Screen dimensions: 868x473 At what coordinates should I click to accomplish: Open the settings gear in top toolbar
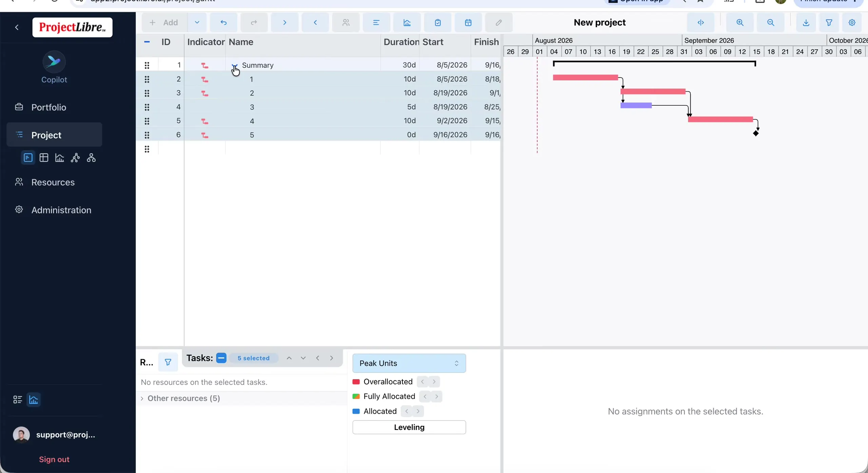(852, 23)
